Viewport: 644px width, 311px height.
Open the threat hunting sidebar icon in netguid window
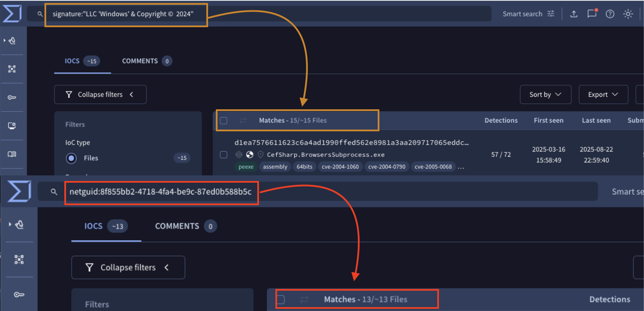pos(19,225)
